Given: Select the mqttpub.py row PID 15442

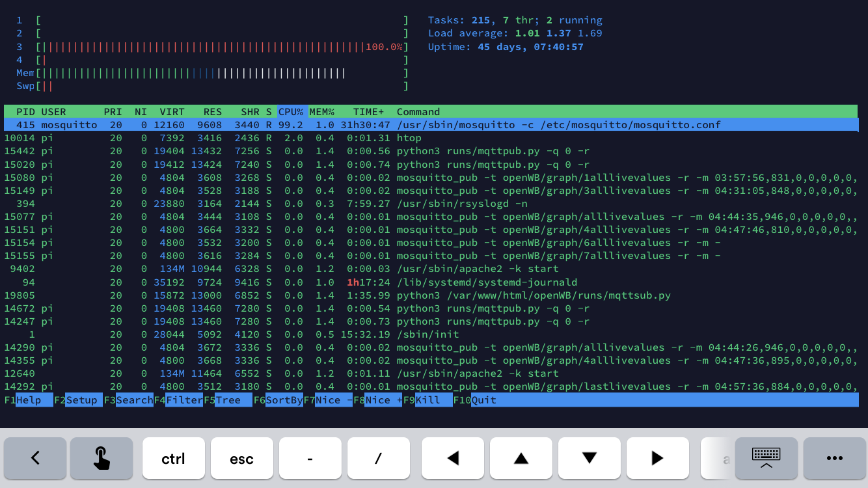Looking at the screenshot, I should 431,151.
